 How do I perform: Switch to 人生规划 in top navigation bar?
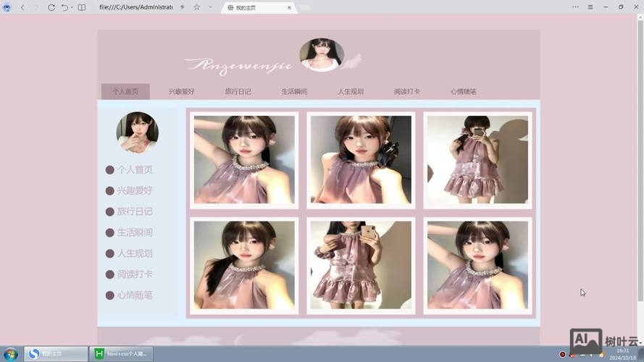coord(351,92)
